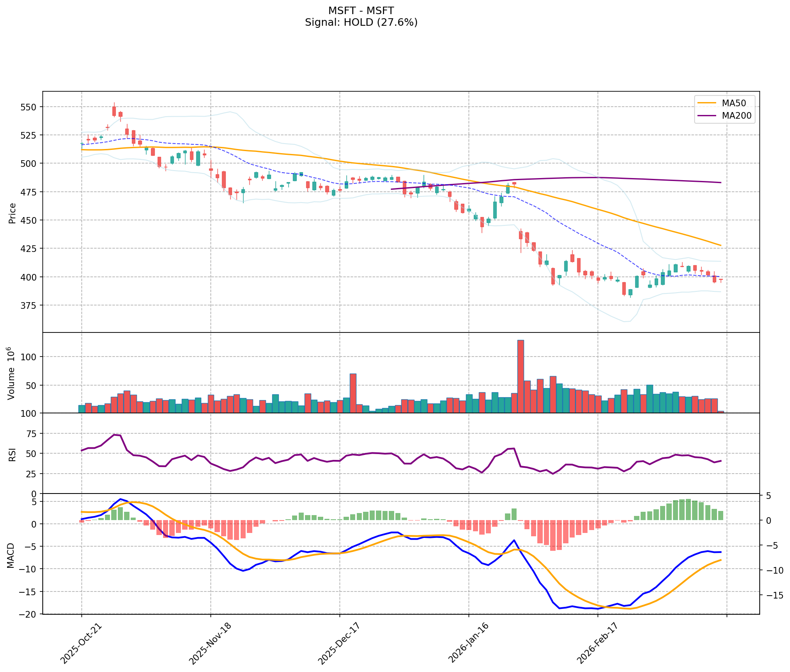The height and width of the screenshot is (672, 790).
Task: Click the Price axis label
Action: 12,213
